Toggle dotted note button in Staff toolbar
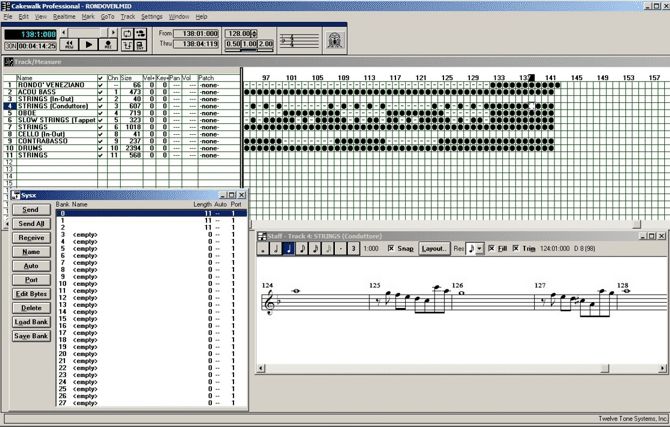Screen dimensions: 670x427 (340, 248)
